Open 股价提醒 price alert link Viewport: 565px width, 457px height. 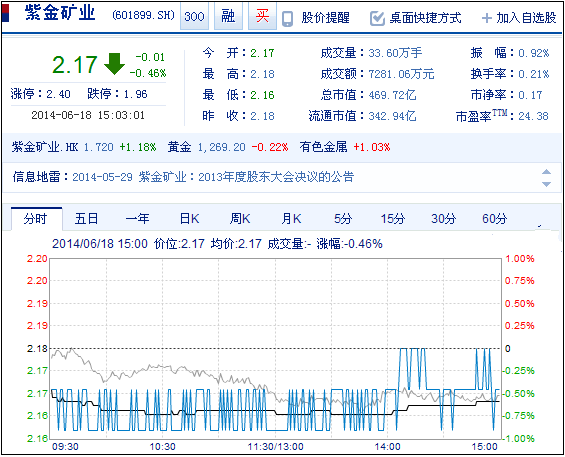pos(326,18)
